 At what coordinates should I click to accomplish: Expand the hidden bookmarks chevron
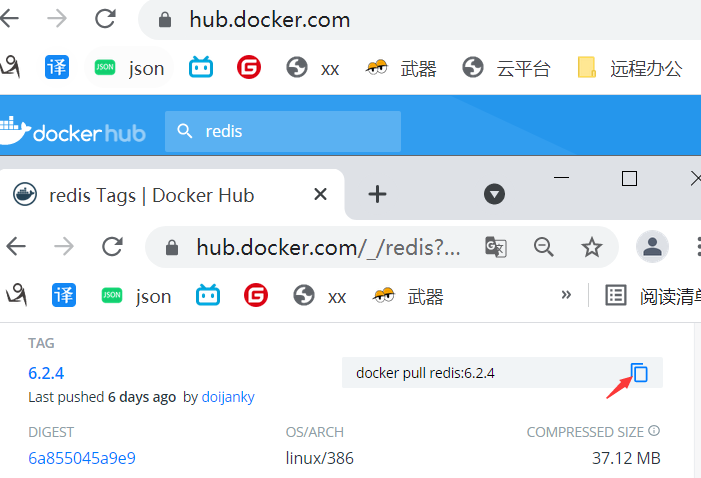[566, 295]
